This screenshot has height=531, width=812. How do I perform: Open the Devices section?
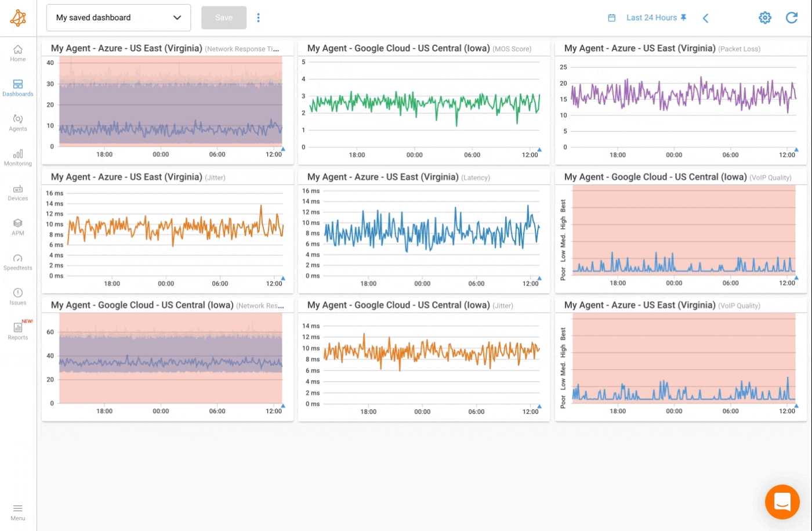tap(18, 193)
